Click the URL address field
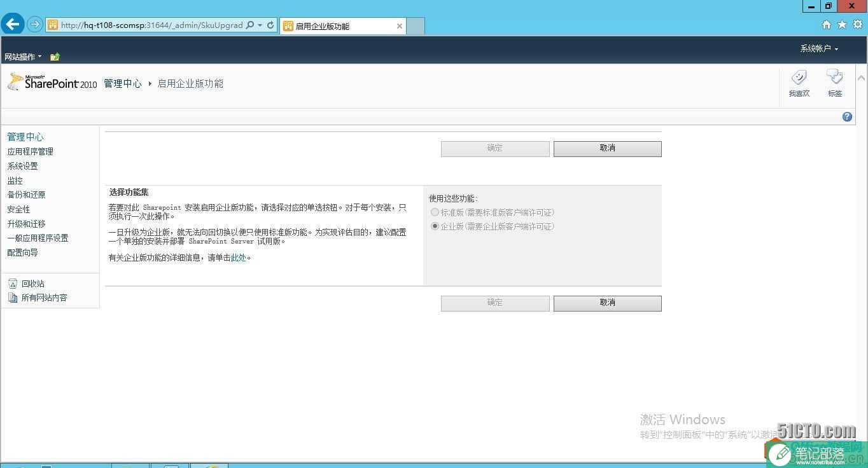This screenshot has height=468, width=868. [151, 25]
